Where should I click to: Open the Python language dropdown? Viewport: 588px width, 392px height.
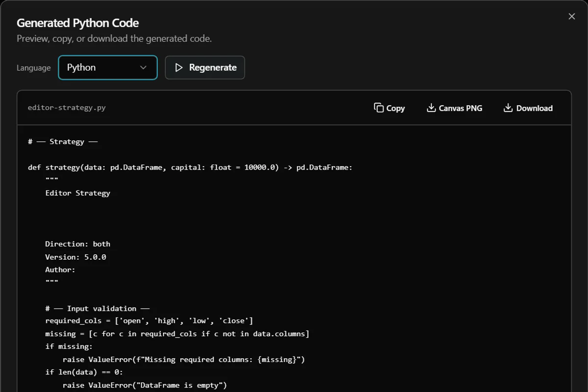click(x=108, y=68)
